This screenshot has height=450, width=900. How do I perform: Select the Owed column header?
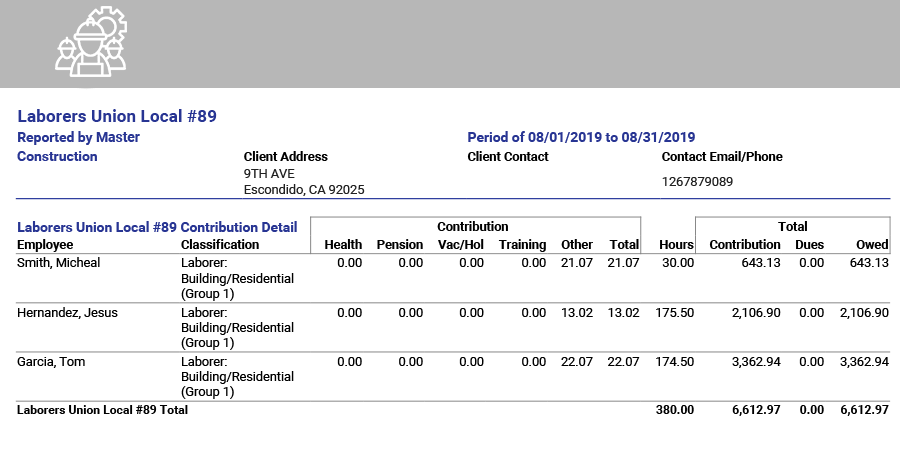[872, 244]
